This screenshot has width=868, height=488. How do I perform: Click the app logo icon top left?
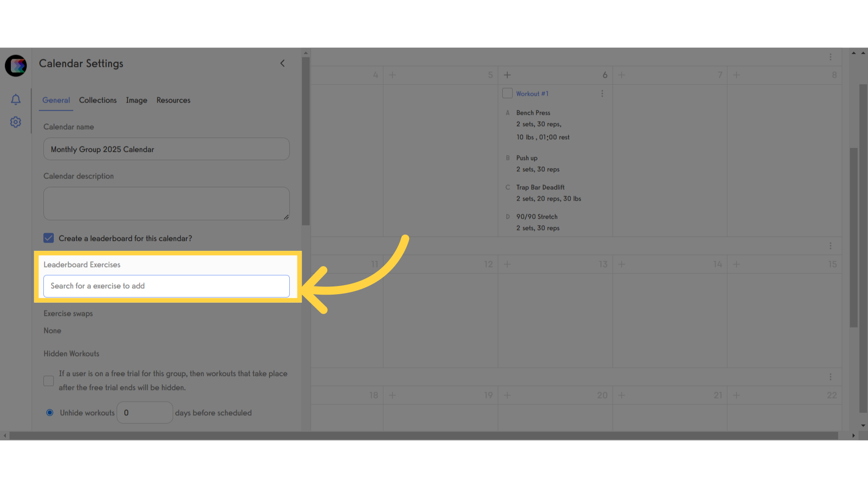coord(16,66)
